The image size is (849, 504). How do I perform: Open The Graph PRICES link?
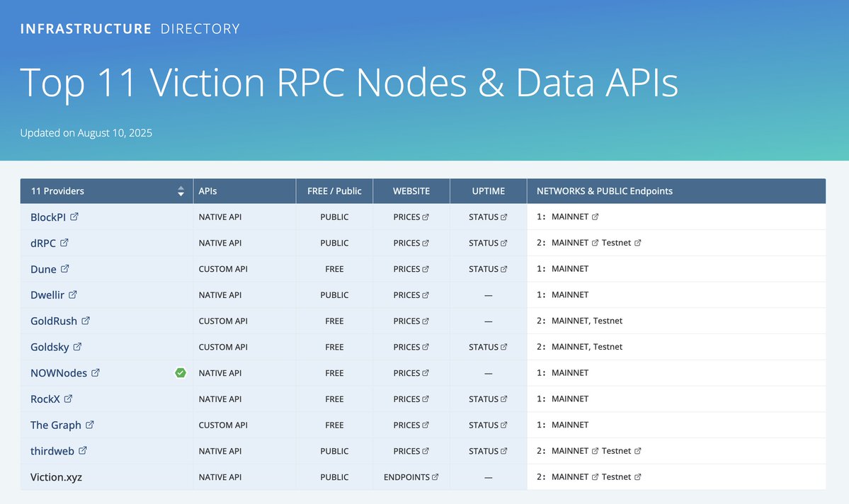point(411,425)
